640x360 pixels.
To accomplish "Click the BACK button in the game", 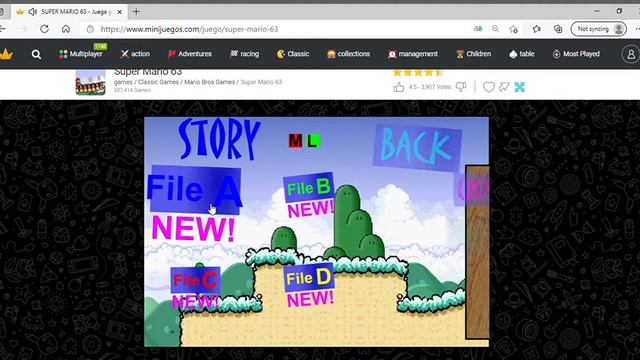I will 417,148.
